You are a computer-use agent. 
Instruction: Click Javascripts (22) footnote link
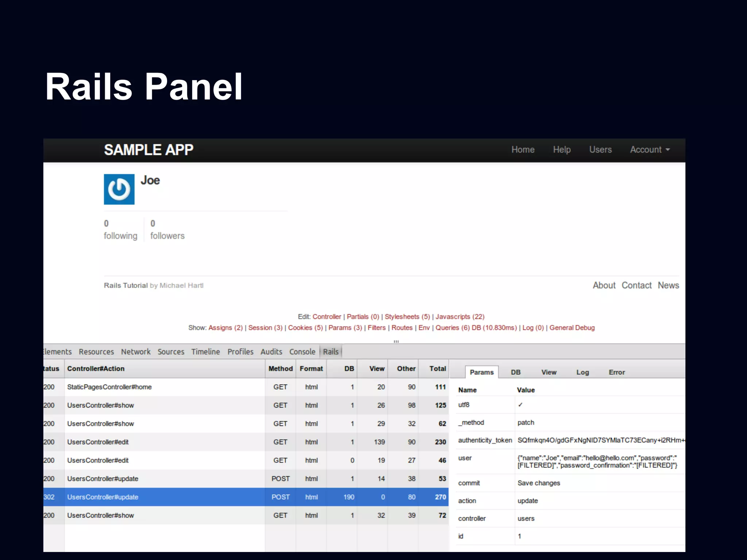460,317
